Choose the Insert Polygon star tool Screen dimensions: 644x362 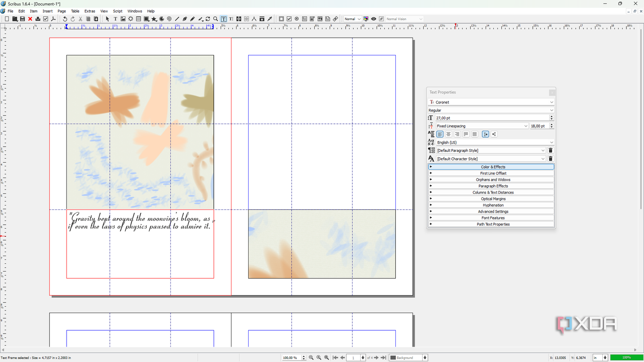point(154,19)
